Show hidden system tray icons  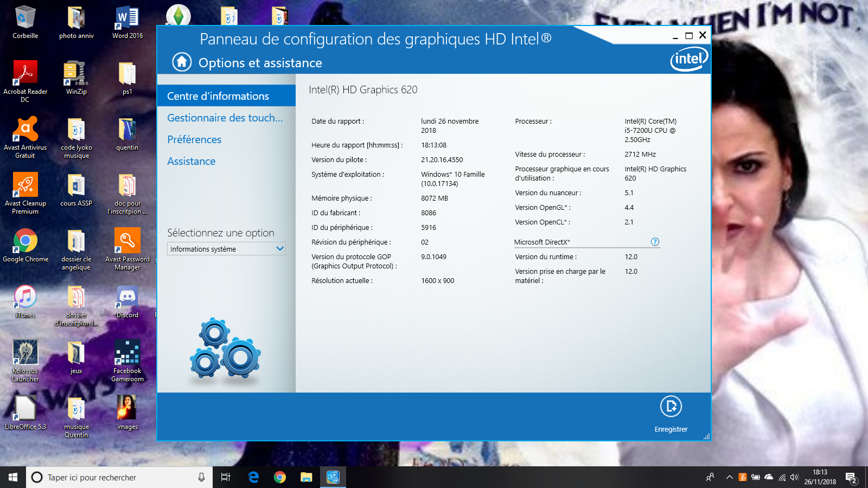tap(729, 477)
